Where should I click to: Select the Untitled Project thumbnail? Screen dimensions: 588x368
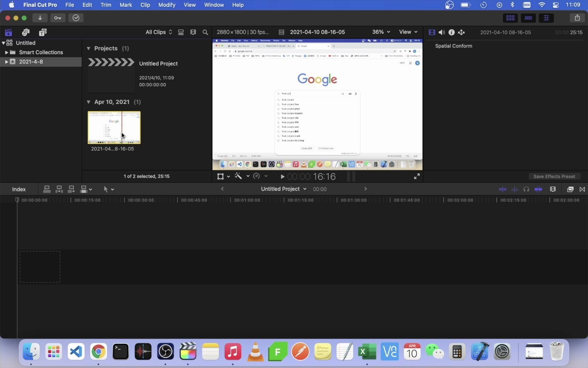tap(111, 75)
